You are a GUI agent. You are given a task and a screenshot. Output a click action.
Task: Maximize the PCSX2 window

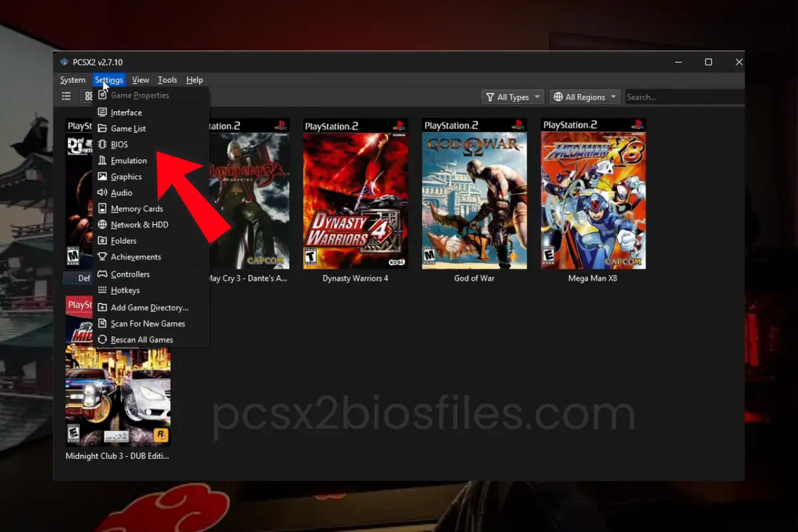tap(708, 62)
